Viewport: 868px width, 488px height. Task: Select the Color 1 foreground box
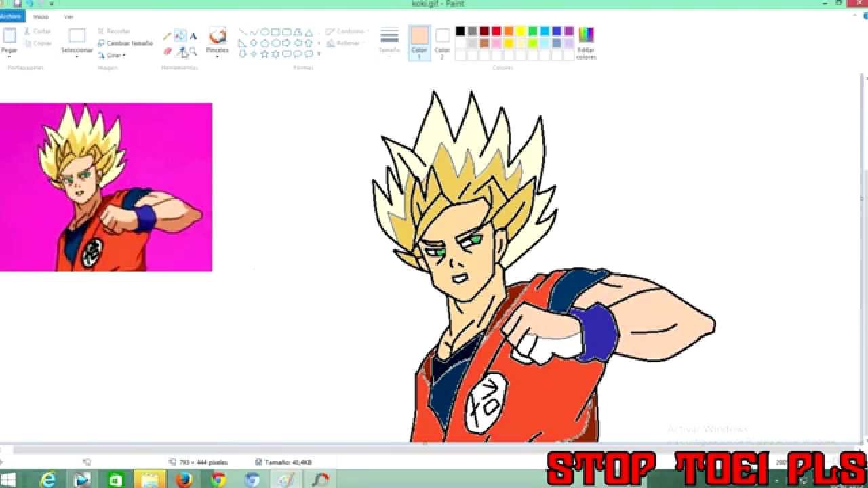[419, 43]
